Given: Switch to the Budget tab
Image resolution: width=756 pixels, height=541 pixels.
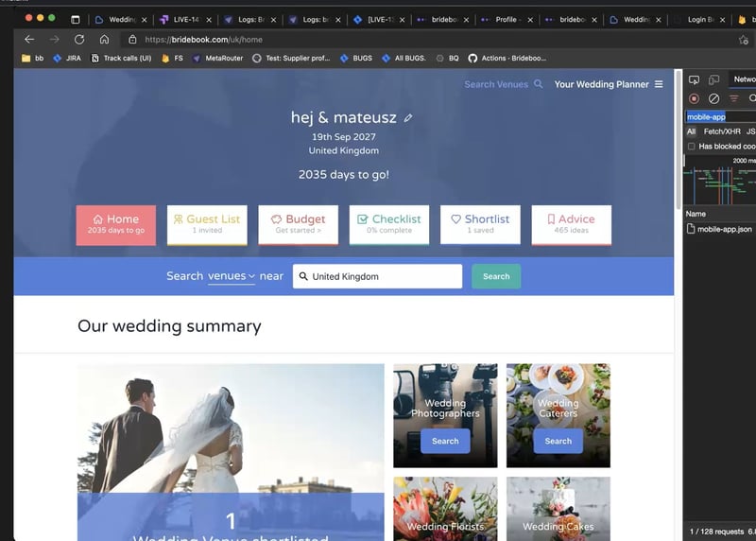Looking at the screenshot, I should tap(298, 224).
